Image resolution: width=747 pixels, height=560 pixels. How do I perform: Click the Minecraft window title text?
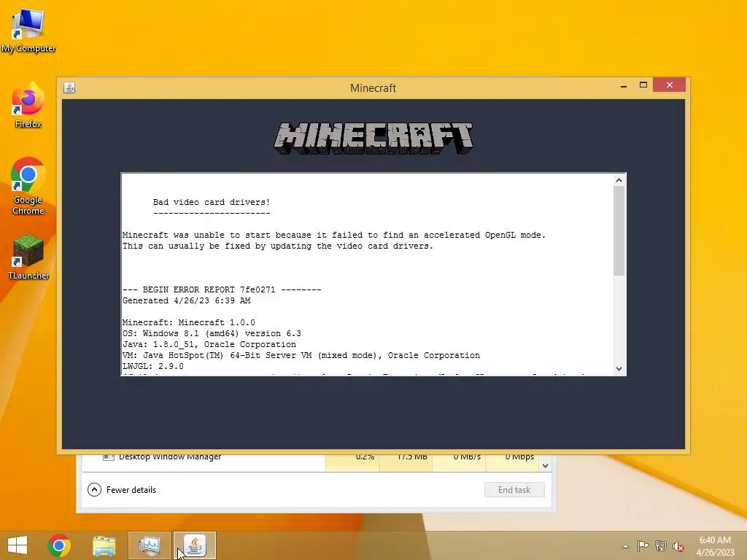pos(373,88)
